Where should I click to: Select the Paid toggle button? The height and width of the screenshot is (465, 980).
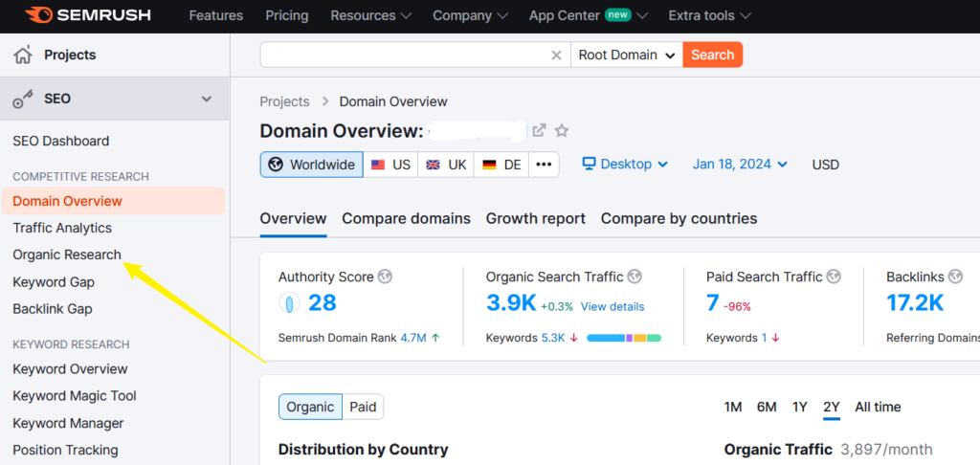(x=363, y=407)
